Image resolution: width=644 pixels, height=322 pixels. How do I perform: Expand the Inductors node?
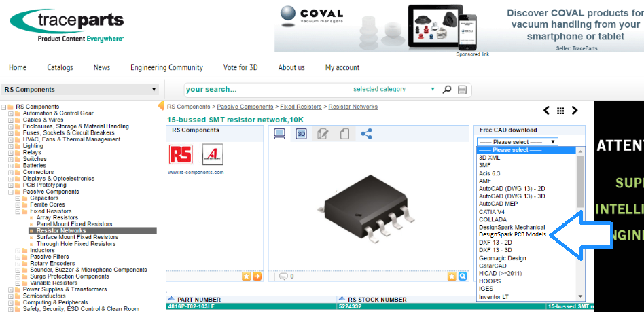(x=18, y=250)
